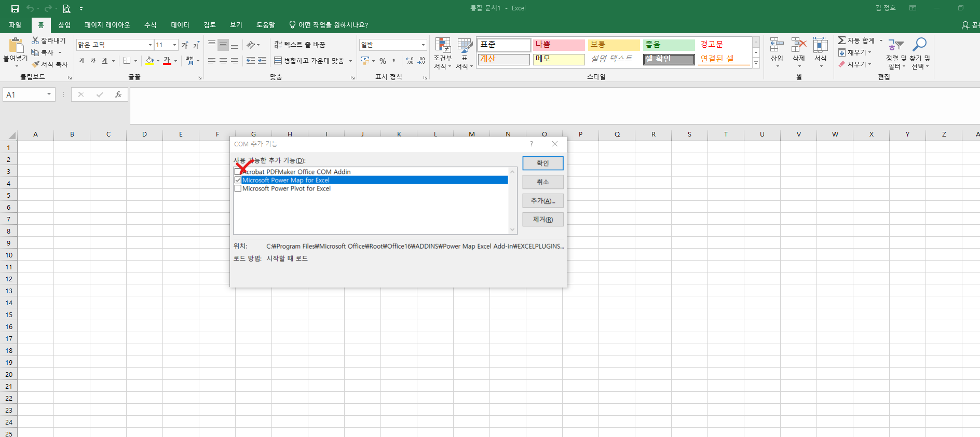Click the Save icon in quick access toolbar

[15, 8]
